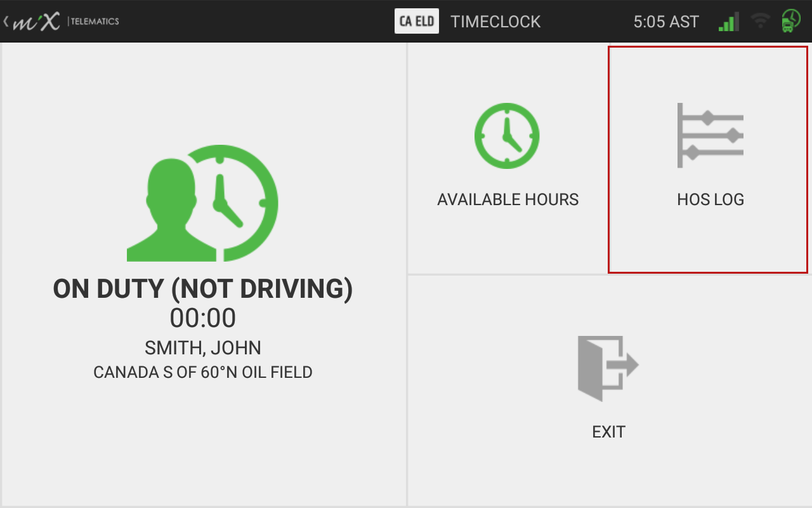812x508 pixels.
Task: Open the HOS Log graph icon
Action: click(x=710, y=135)
